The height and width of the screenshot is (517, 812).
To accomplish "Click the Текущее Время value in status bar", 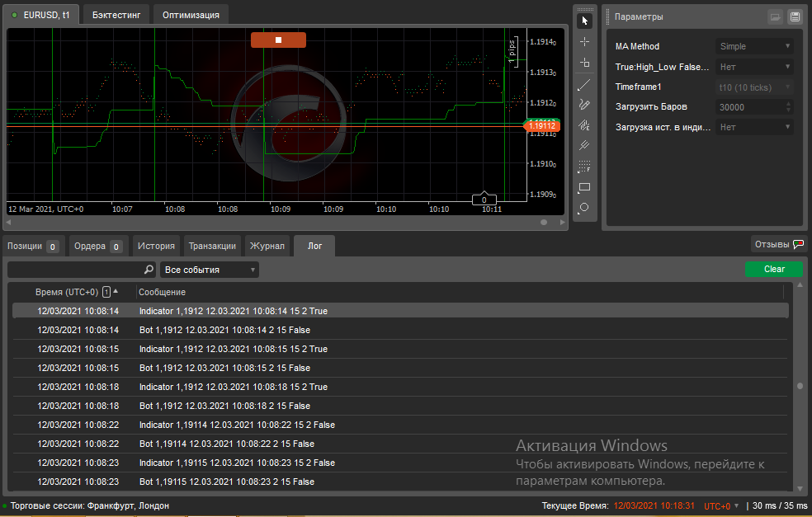I will 654,506.
